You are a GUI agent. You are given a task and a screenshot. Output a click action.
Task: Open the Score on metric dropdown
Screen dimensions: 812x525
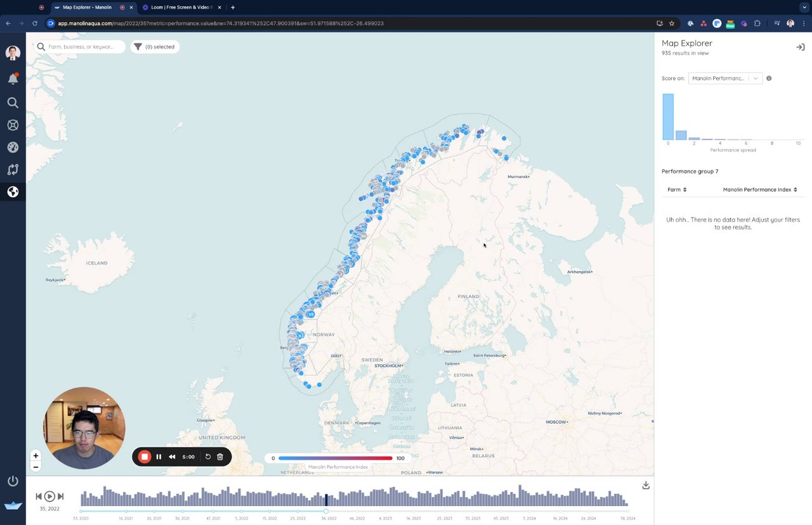click(725, 79)
